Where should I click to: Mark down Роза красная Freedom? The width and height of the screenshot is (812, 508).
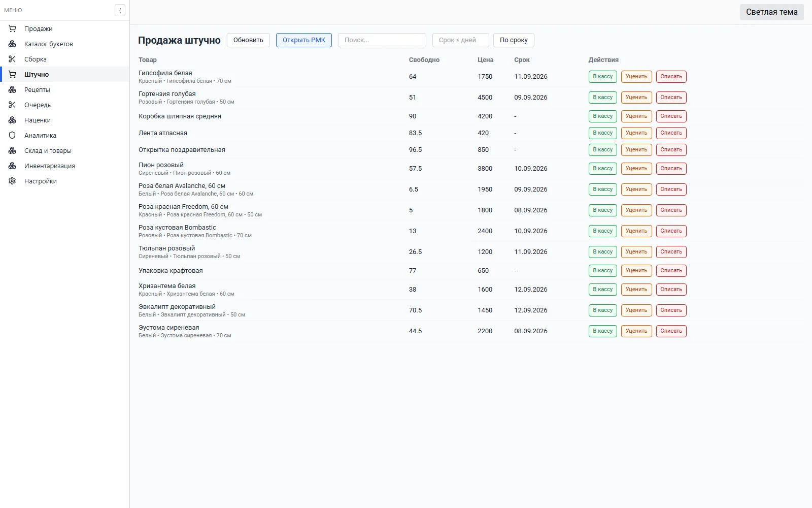coord(636,210)
